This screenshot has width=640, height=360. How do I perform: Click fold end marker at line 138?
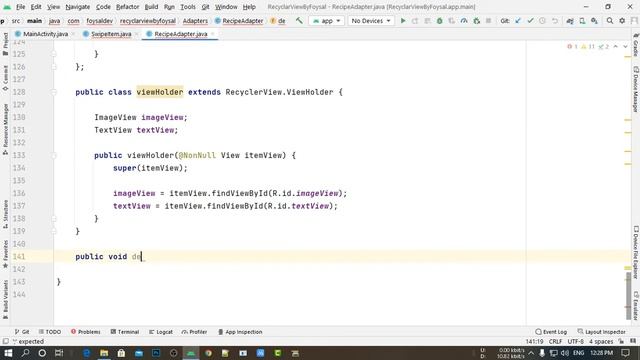click(54, 219)
